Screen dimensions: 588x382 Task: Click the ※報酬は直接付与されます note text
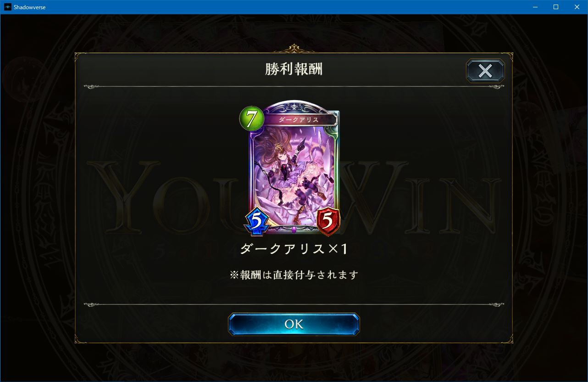coord(294,275)
